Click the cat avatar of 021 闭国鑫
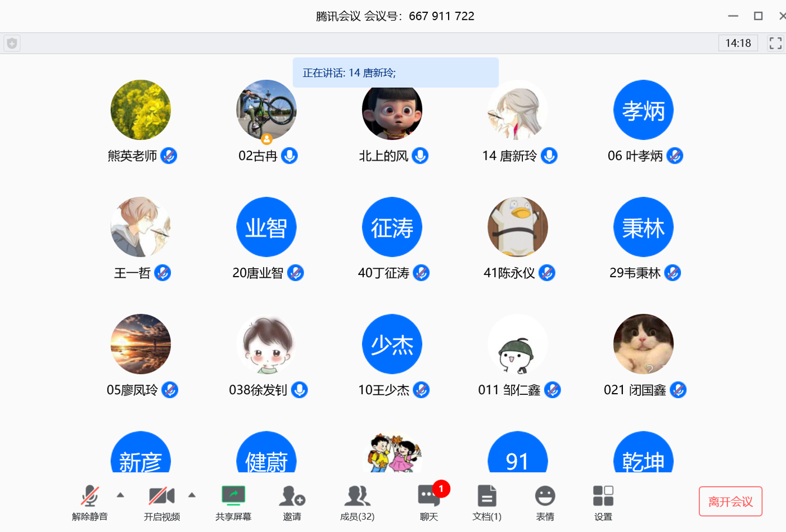Viewport: 786px width, 532px height. [x=643, y=344]
